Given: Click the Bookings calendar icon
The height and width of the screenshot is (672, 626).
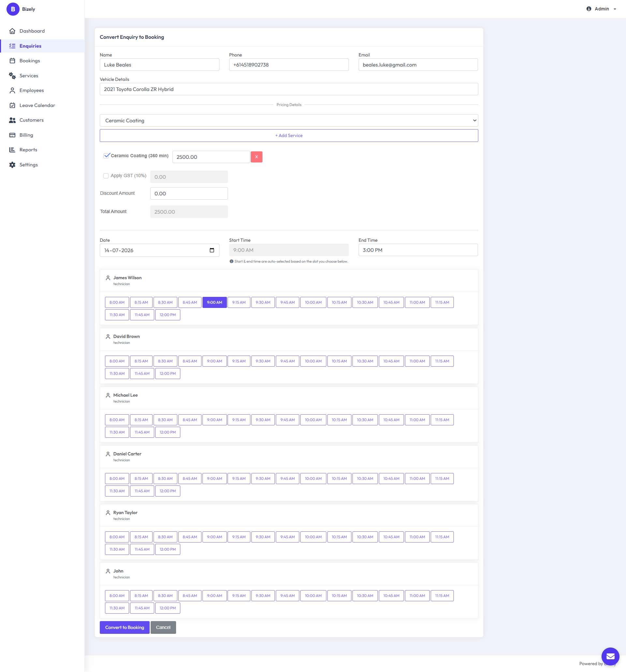Looking at the screenshot, I should (x=12, y=61).
